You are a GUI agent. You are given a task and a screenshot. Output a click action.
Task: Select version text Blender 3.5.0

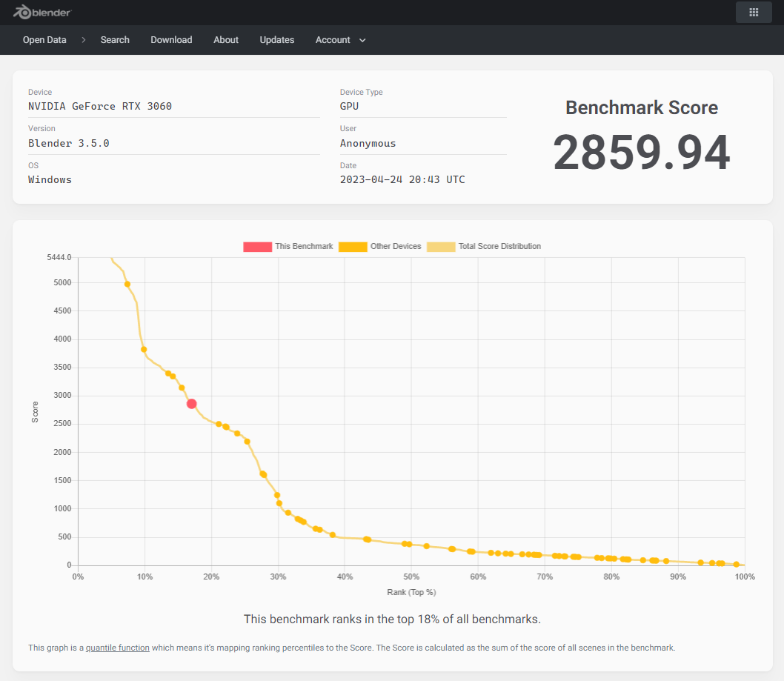pos(68,143)
